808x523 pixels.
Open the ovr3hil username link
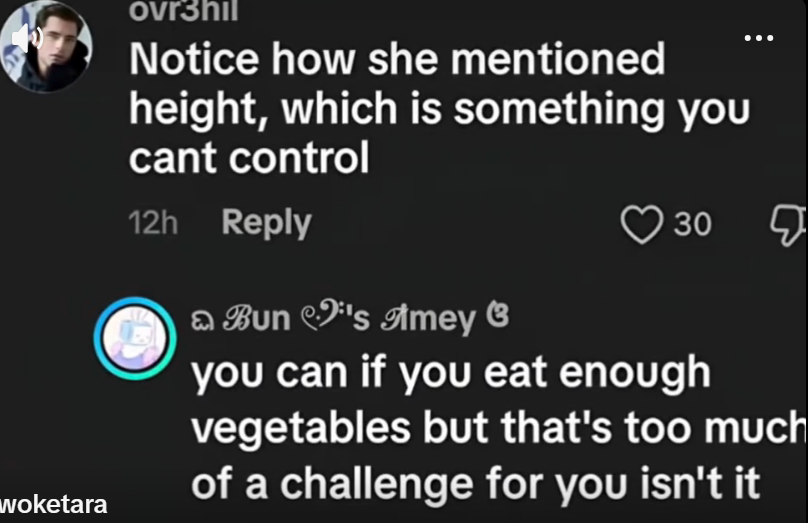tap(183, 10)
